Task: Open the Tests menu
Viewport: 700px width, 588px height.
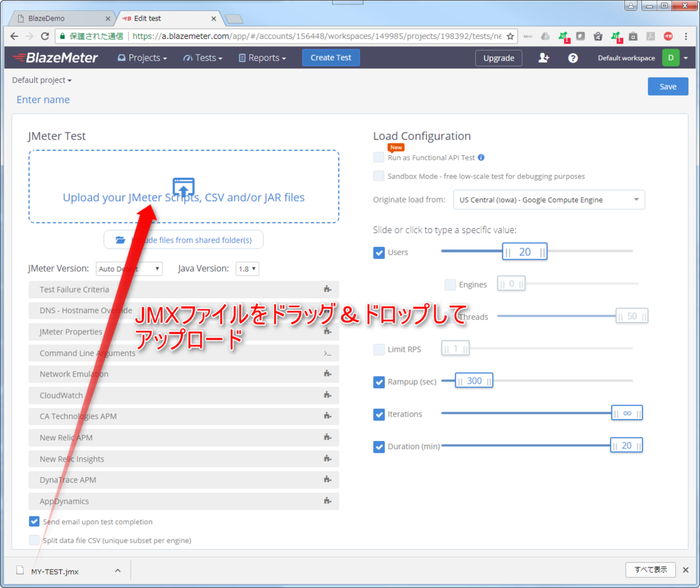Action: pyautogui.click(x=202, y=57)
